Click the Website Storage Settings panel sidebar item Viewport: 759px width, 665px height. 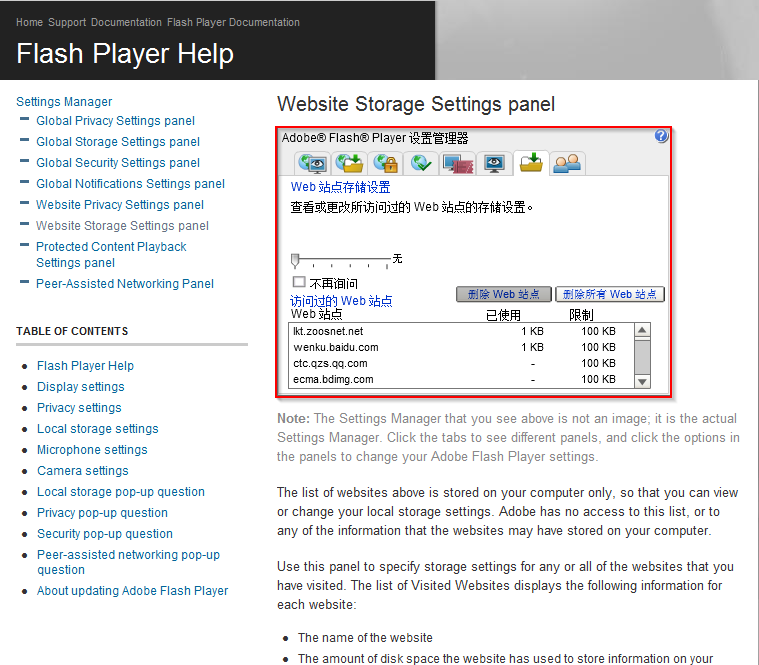[122, 226]
